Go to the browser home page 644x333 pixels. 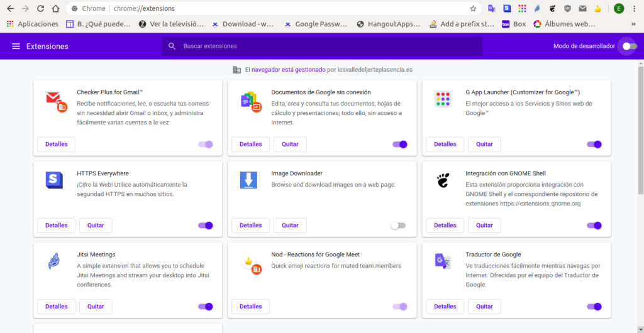(x=55, y=9)
